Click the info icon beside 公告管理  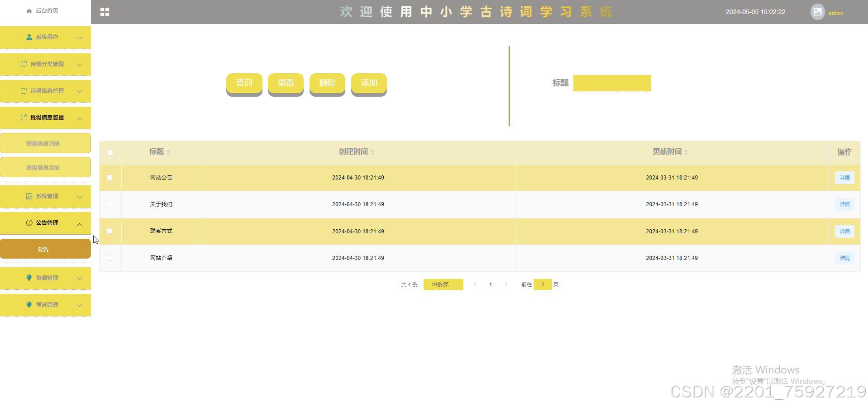29,223
